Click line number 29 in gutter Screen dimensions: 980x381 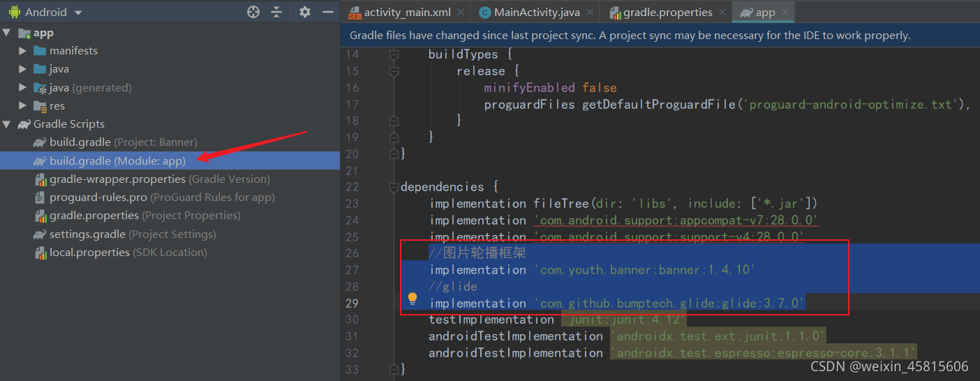click(x=352, y=303)
